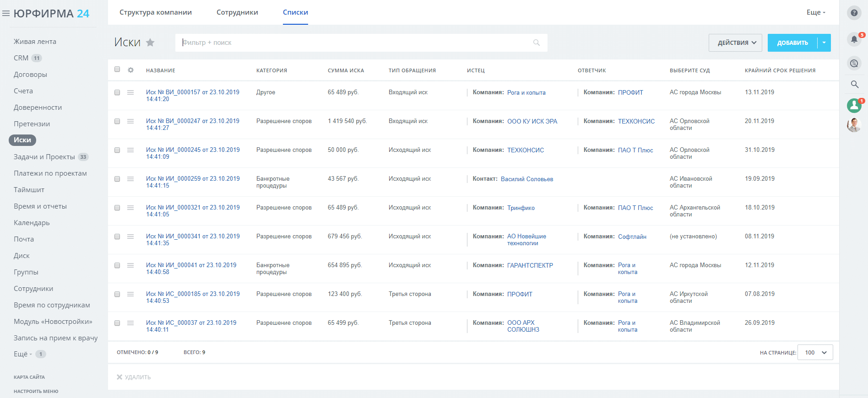Click the green contact avatar icon
868x398 pixels.
tap(854, 106)
